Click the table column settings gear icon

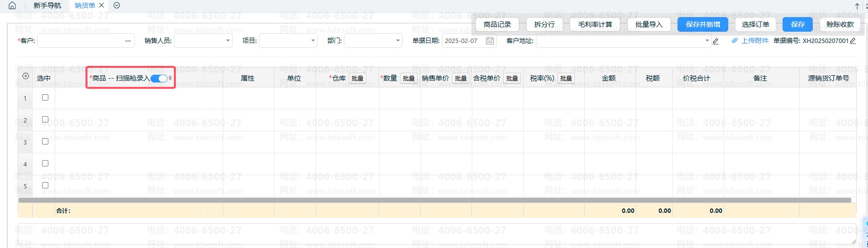26,76
